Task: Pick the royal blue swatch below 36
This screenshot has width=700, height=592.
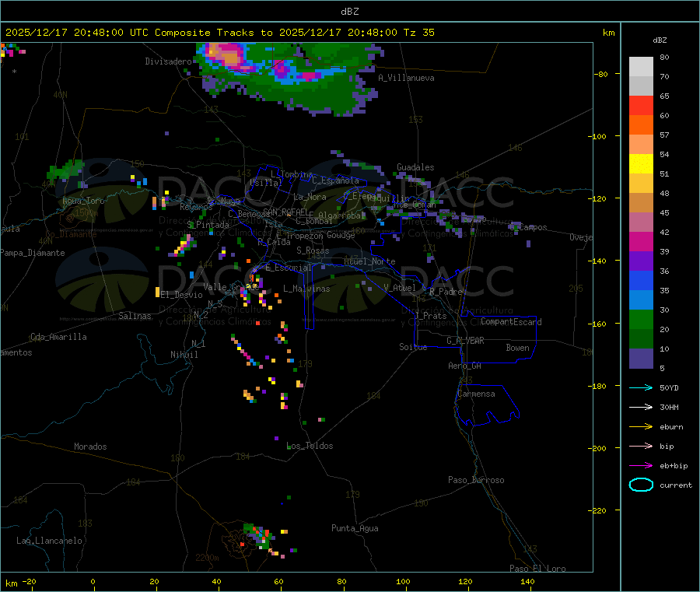Action: (x=641, y=280)
